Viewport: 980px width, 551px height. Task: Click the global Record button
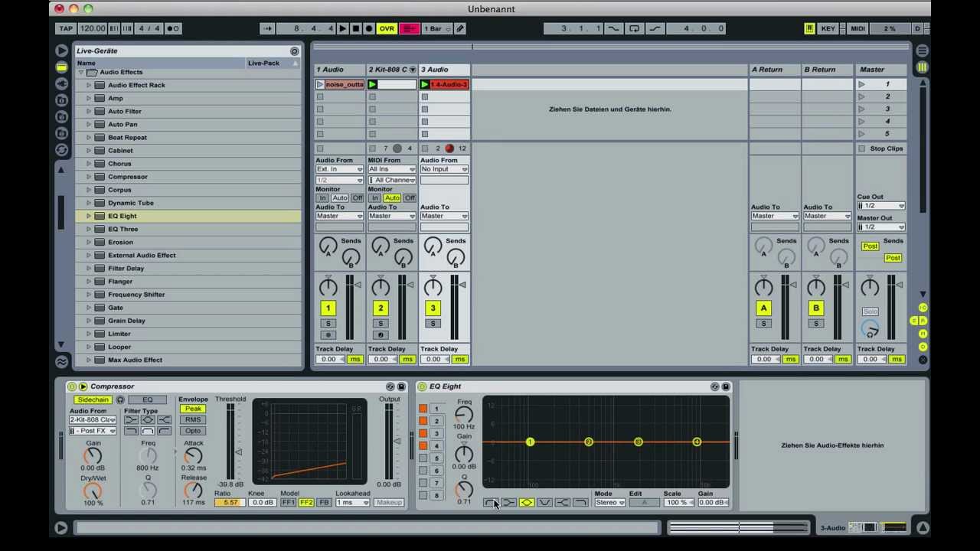[x=368, y=28]
